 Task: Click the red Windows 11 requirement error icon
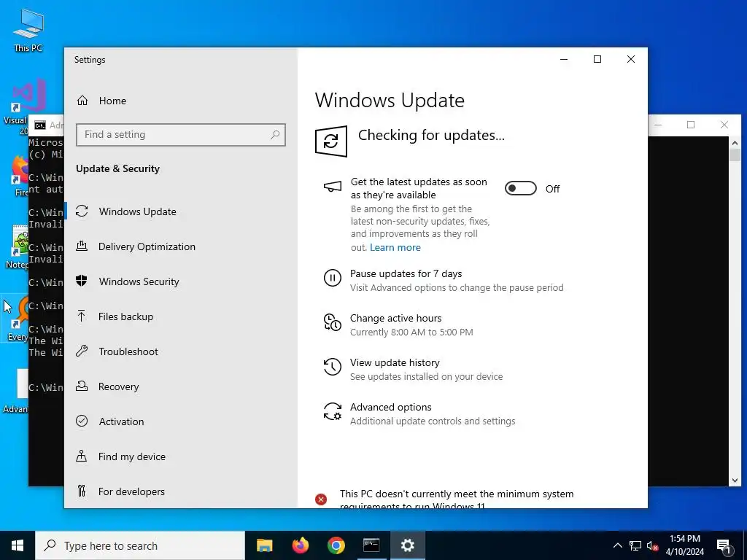[321, 499]
